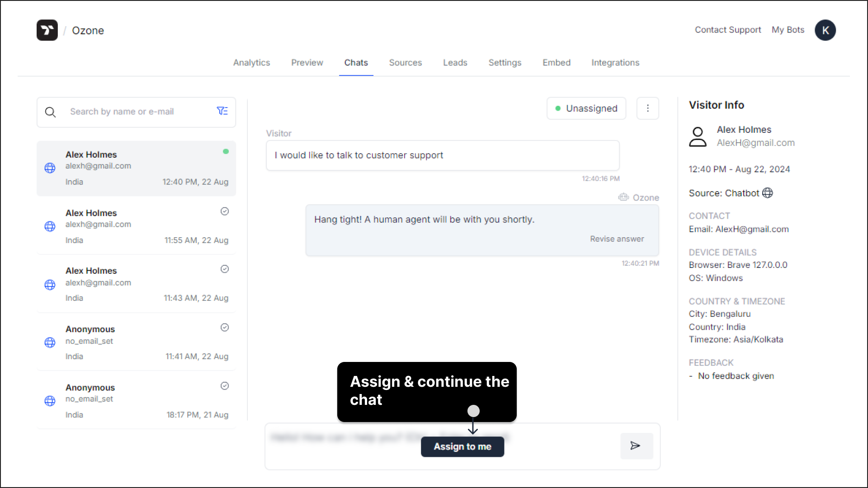Click the circle status icon next to Anonymous 11:41
Screen dimensions: 868x488
coord(224,327)
